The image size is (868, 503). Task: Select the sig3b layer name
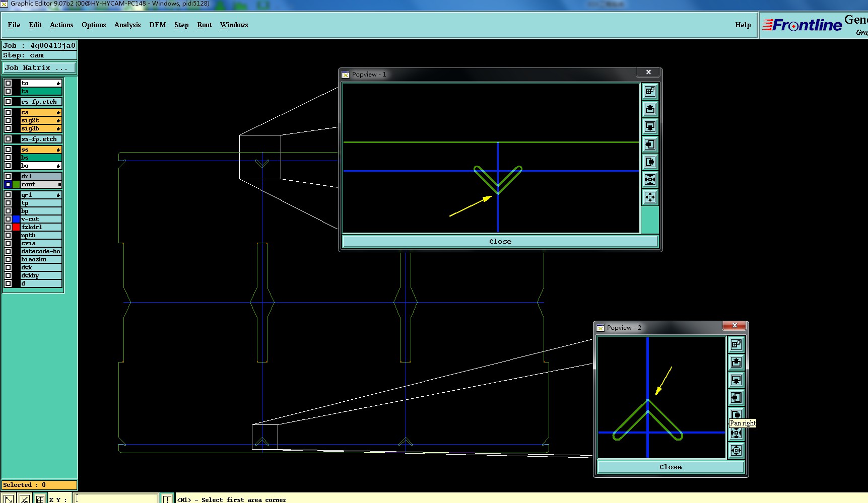pos(41,128)
